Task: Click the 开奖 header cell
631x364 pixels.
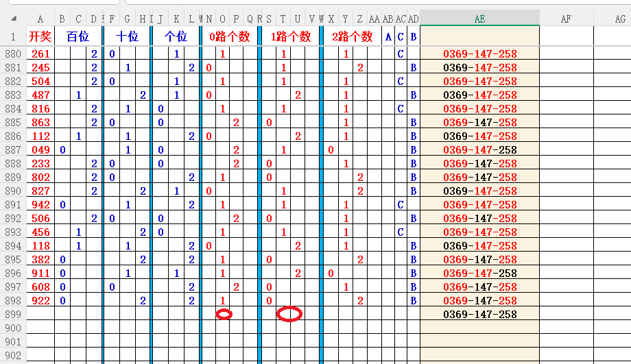Action: point(40,36)
